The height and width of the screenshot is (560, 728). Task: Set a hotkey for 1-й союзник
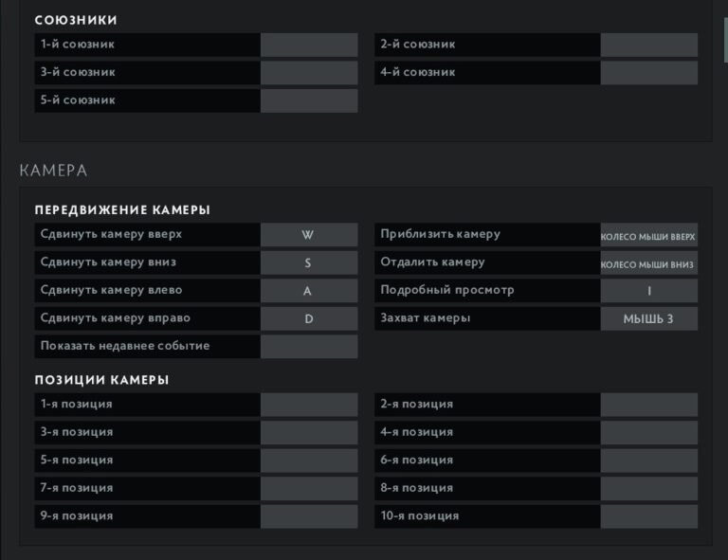coord(309,45)
